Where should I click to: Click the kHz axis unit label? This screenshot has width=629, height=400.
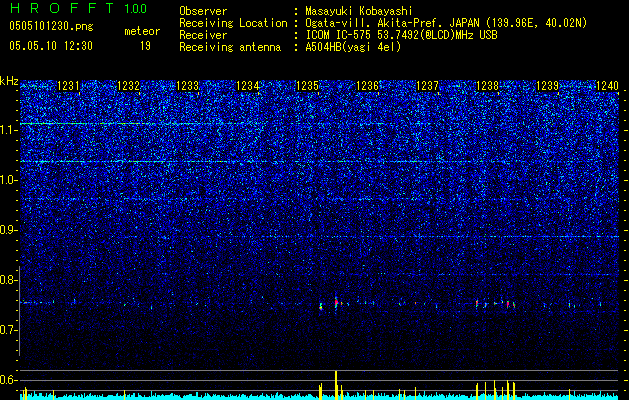pyautogui.click(x=9, y=81)
